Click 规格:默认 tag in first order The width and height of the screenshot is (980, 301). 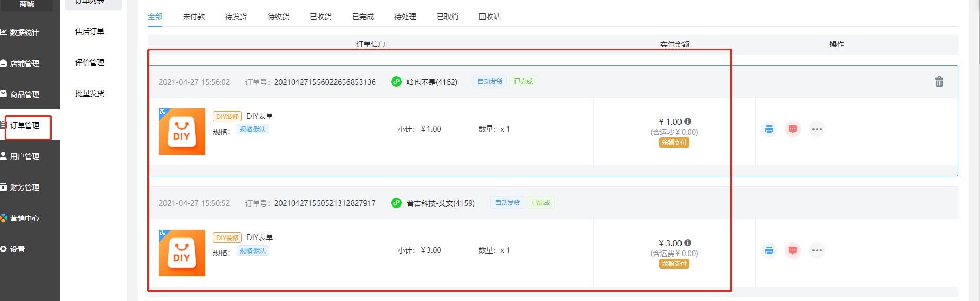[x=253, y=129]
